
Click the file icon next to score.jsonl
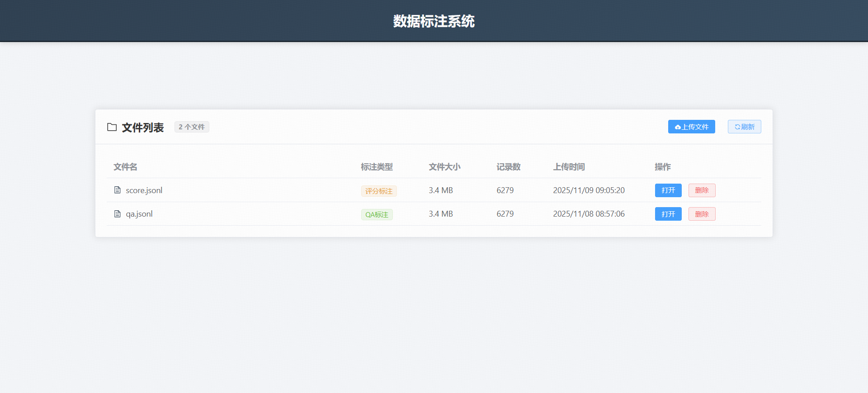(x=118, y=190)
